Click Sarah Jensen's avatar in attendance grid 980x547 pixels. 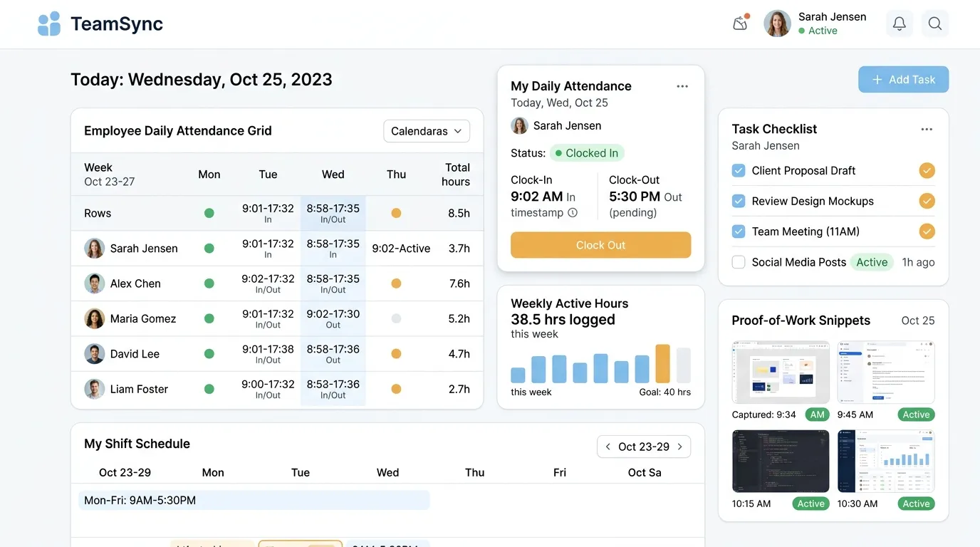click(95, 249)
